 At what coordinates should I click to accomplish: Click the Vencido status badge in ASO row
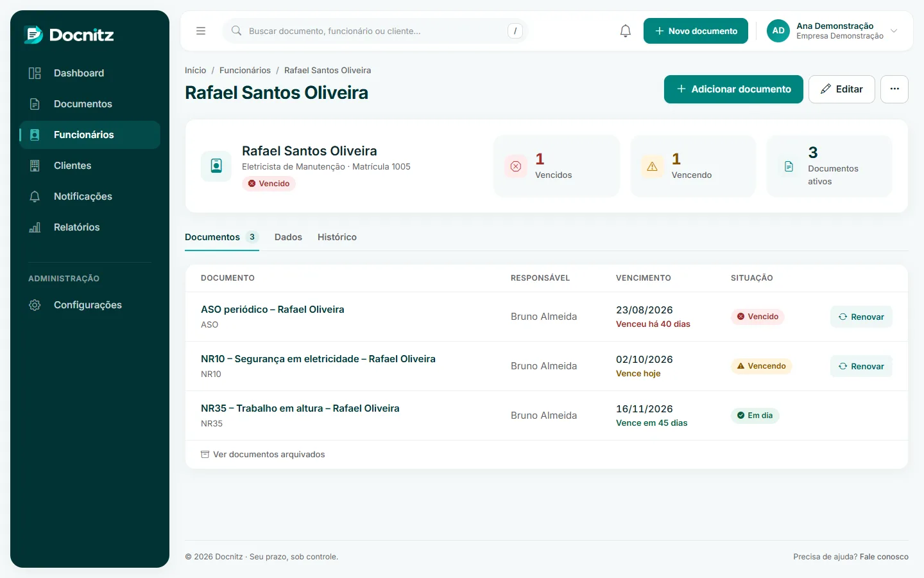758,317
